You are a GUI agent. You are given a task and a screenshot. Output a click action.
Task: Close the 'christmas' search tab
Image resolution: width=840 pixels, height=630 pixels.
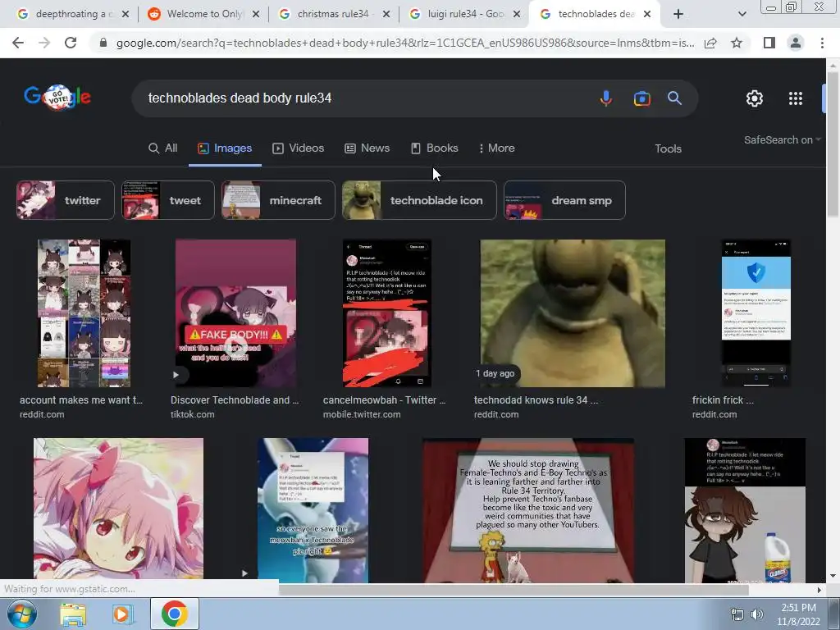pos(386,15)
